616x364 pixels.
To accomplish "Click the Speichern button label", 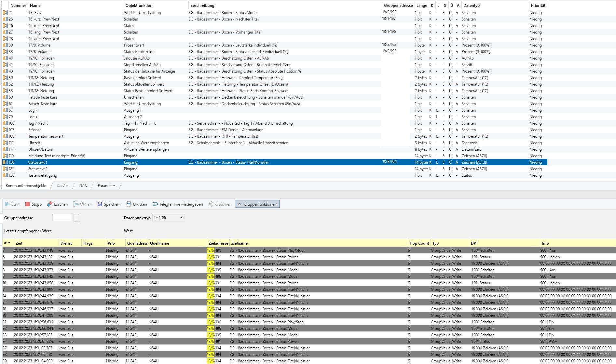I will 112,204.
